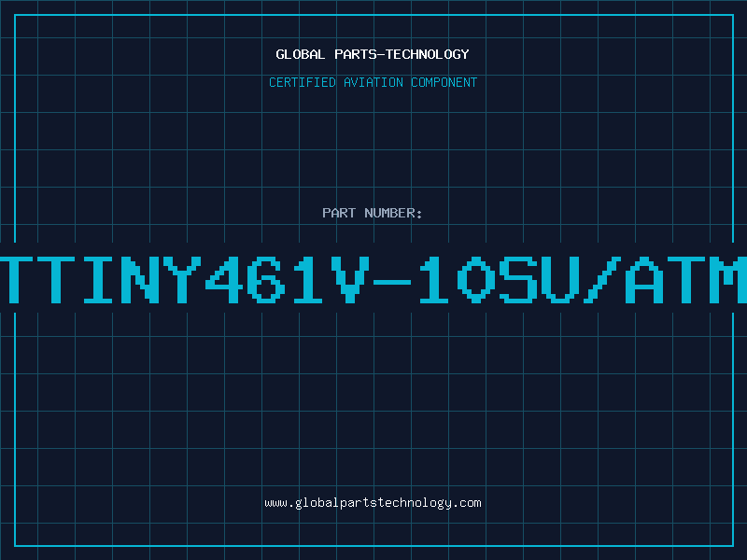Click the PART NUMBER: label
747x560 pixels.
click(373, 213)
